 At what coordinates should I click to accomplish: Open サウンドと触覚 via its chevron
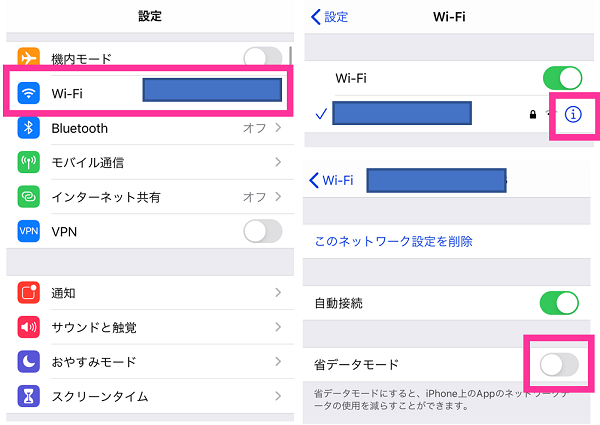tap(278, 327)
